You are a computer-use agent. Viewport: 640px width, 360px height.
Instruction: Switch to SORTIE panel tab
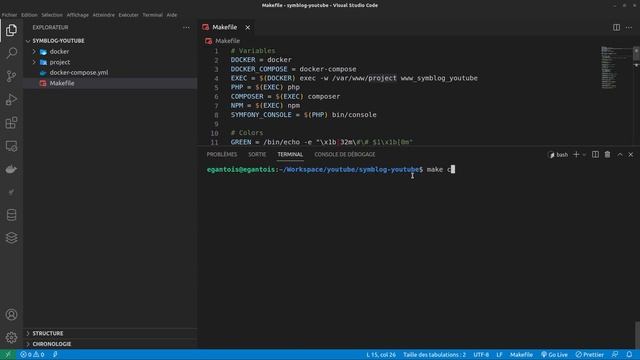257,154
